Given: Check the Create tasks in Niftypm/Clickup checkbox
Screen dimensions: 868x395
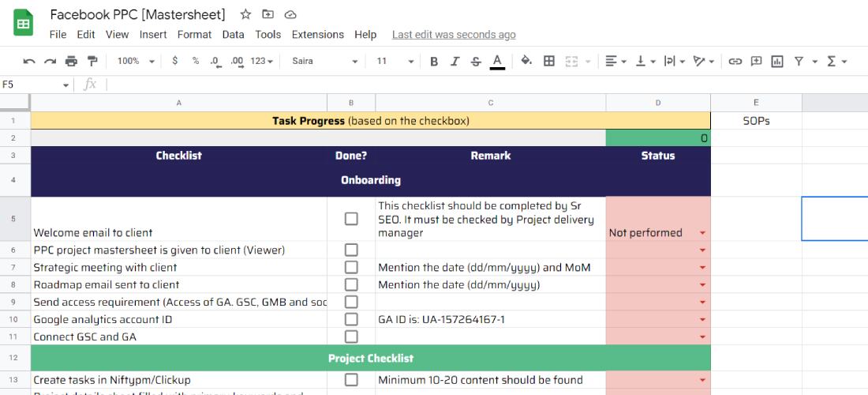Looking at the screenshot, I should click(x=351, y=379).
